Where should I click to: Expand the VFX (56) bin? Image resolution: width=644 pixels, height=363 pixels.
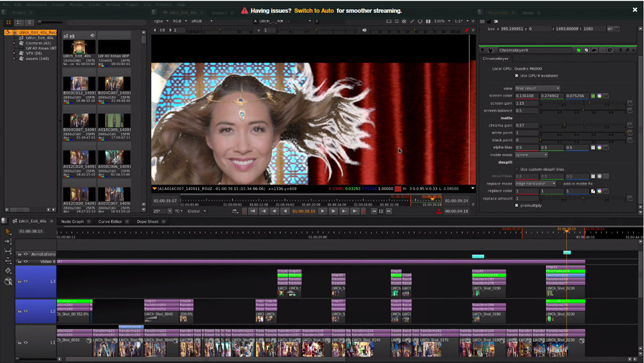click(x=14, y=53)
